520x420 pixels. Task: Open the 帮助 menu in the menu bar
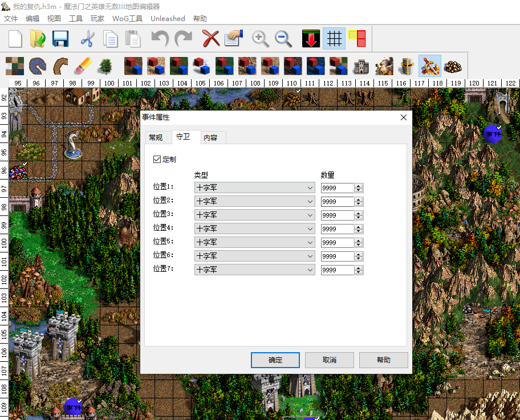pyautogui.click(x=200, y=19)
